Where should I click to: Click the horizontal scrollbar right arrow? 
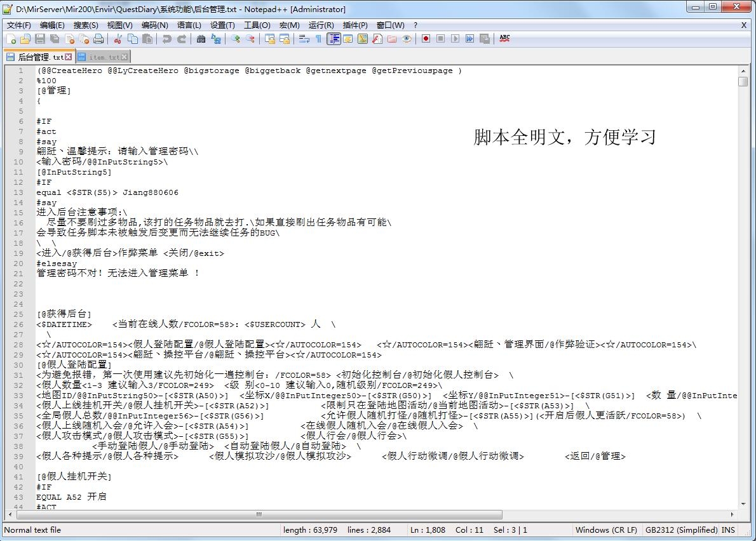coord(733,514)
